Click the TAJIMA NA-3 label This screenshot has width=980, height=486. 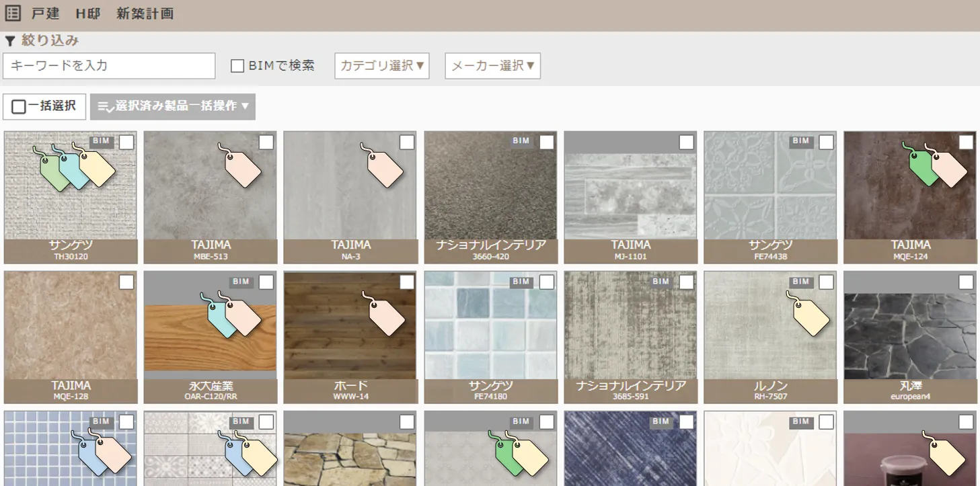click(350, 251)
